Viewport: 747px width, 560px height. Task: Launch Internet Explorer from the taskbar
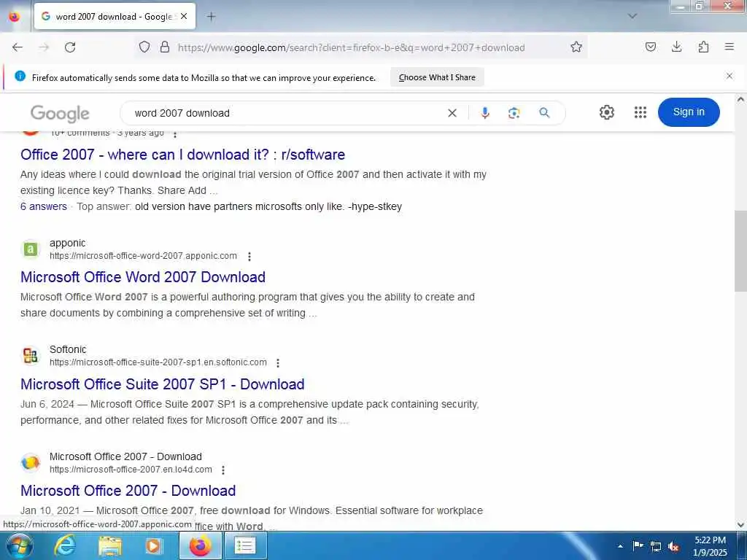(65, 545)
